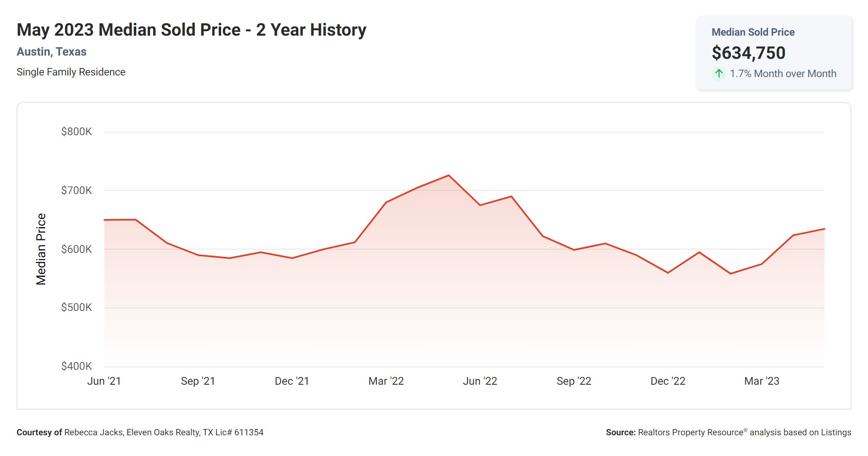Select the Mar '22 x-axis label
Image resolution: width=868 pixels, height=456 pixels.
click(x=386, y=381)
